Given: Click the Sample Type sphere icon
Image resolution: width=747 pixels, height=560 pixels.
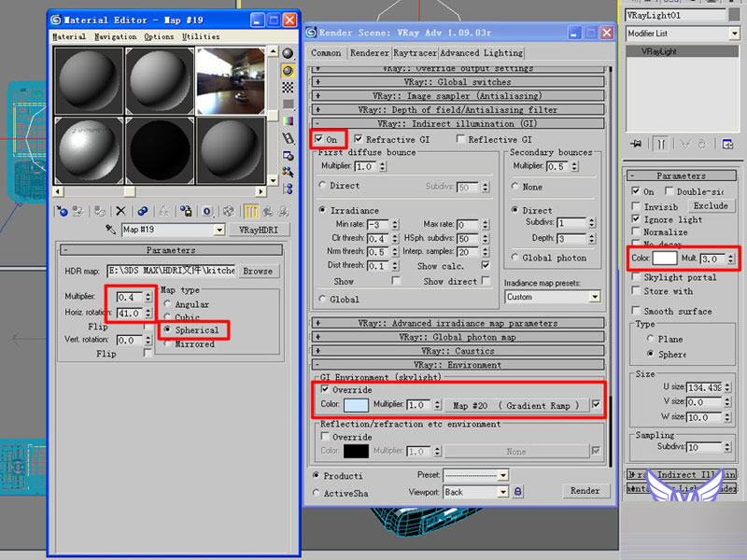Looking at the screenshot, I should tap(288, 53).
